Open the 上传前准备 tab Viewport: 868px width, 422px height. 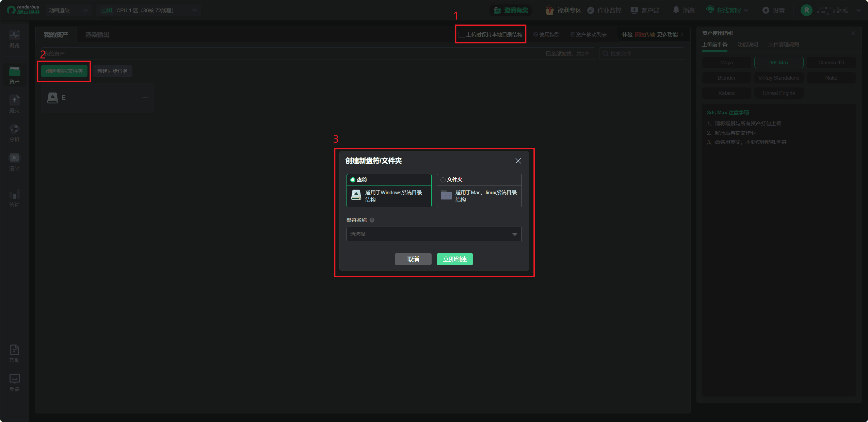point(714,45)
